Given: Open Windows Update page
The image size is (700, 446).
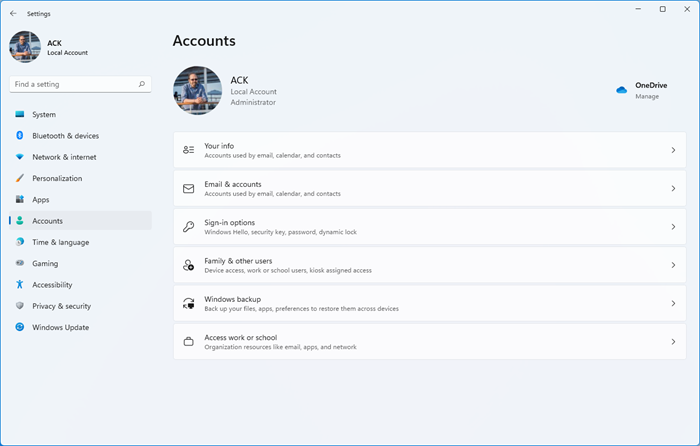Looking at the screenshot, I should coord(80,327).
